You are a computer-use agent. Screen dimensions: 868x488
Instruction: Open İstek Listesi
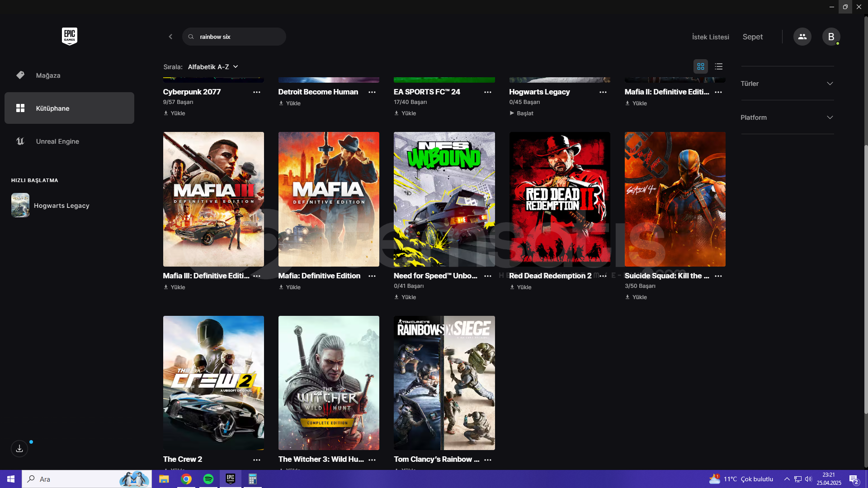(710, 37)
